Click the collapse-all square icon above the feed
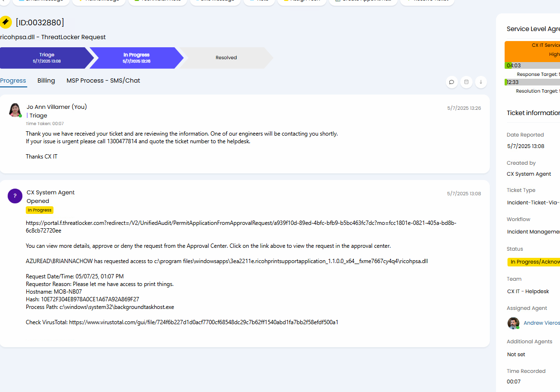Image resolution: width=560 pixels, height=392 pixels. (466, 82)
